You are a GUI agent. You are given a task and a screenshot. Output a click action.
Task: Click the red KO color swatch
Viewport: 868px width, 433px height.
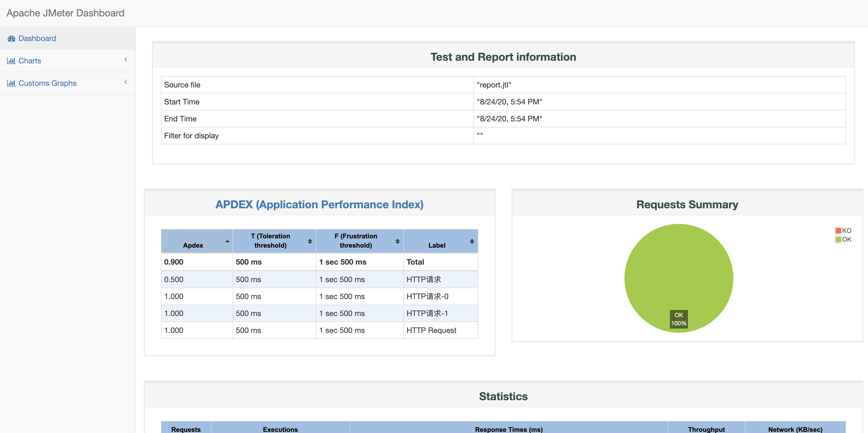coord(838,231)
